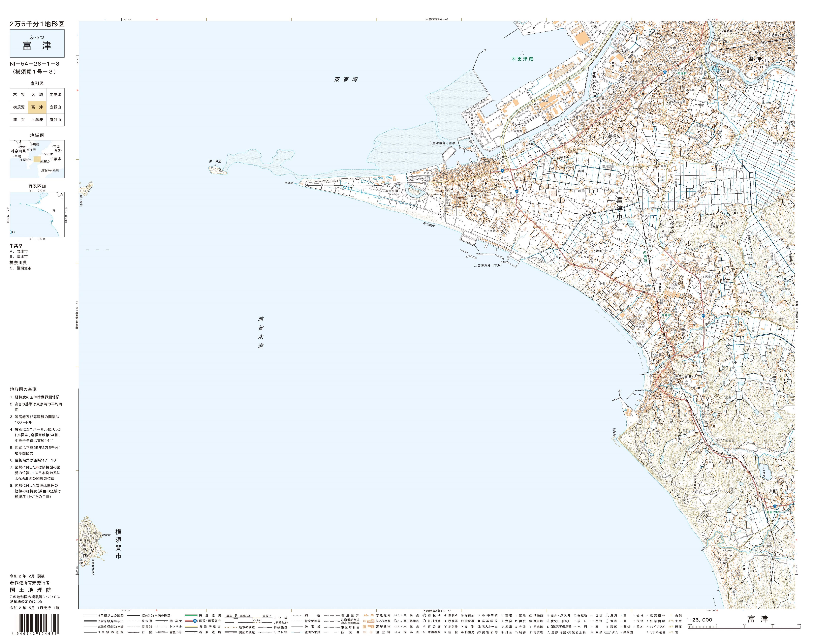Click the 高層建物 orange swatch in legend

(369, 627)
